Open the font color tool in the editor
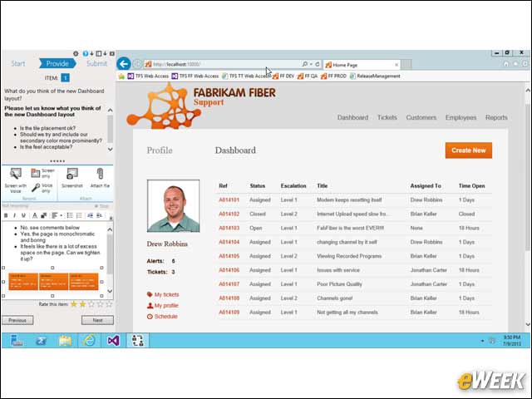The image size is (532, 399). coord(35,215)
